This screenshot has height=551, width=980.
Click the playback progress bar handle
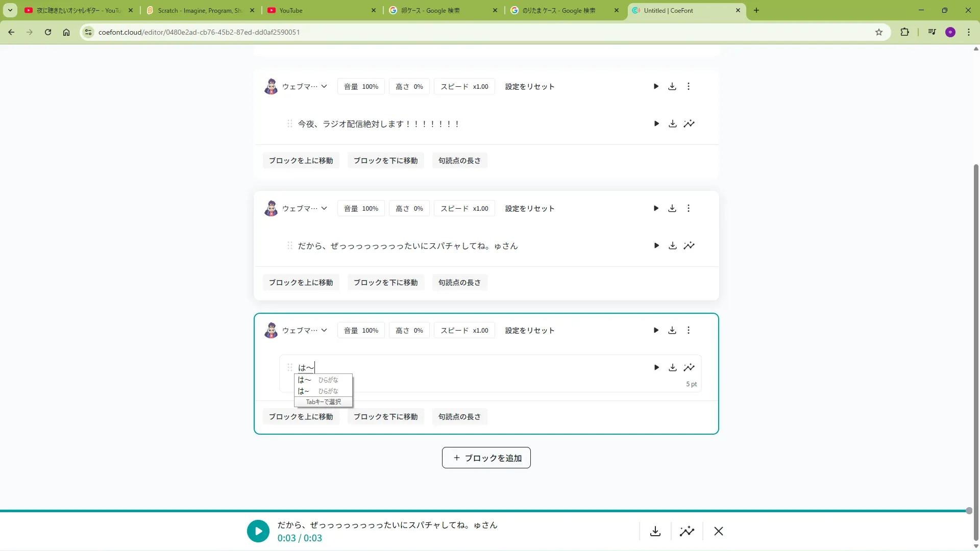[x=969, y=511]
